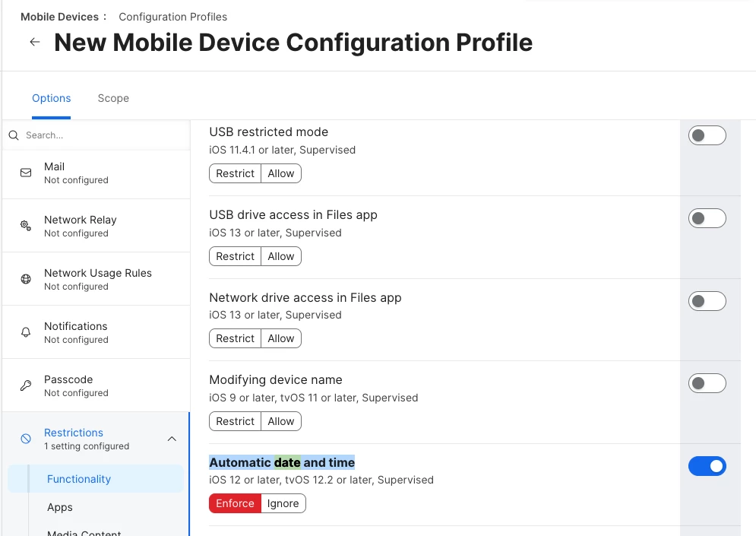Click the Passcode key icon

pos(26,385)
